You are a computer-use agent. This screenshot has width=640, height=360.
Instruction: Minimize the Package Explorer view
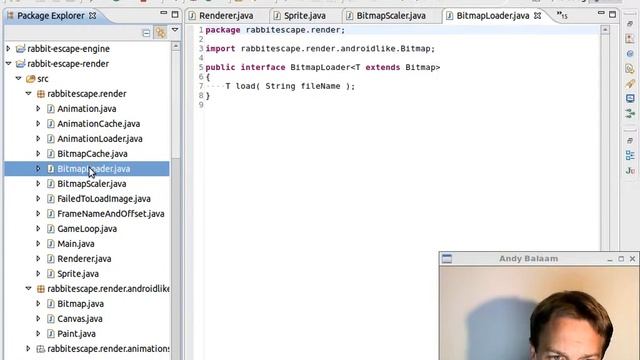pos(164,13)
